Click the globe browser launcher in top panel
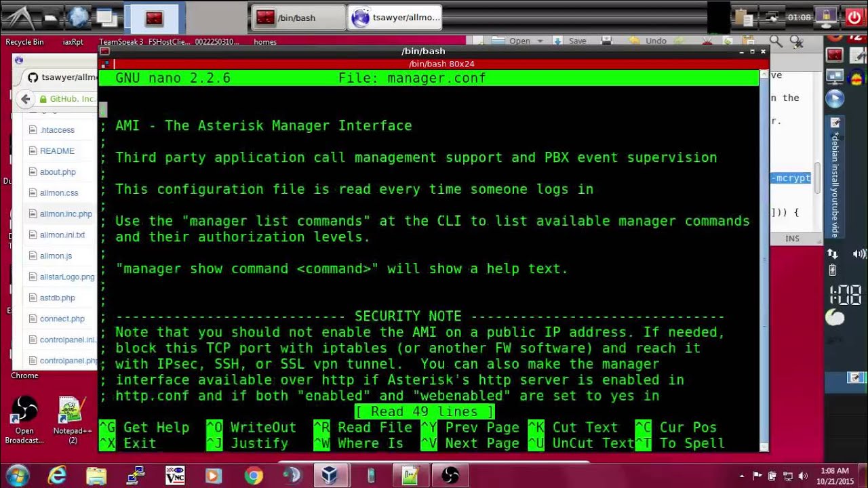868x488 pixels. (x=79, y=17)
